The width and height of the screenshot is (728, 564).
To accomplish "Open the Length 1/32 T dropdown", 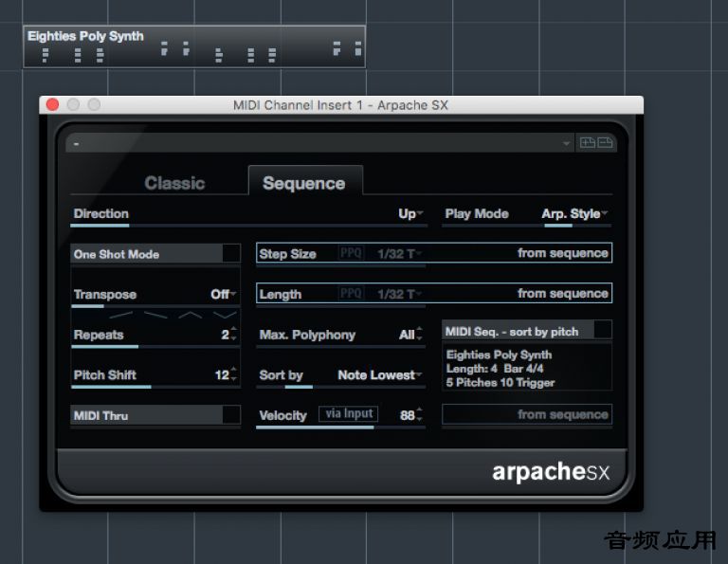I will [x=399, y=294].
